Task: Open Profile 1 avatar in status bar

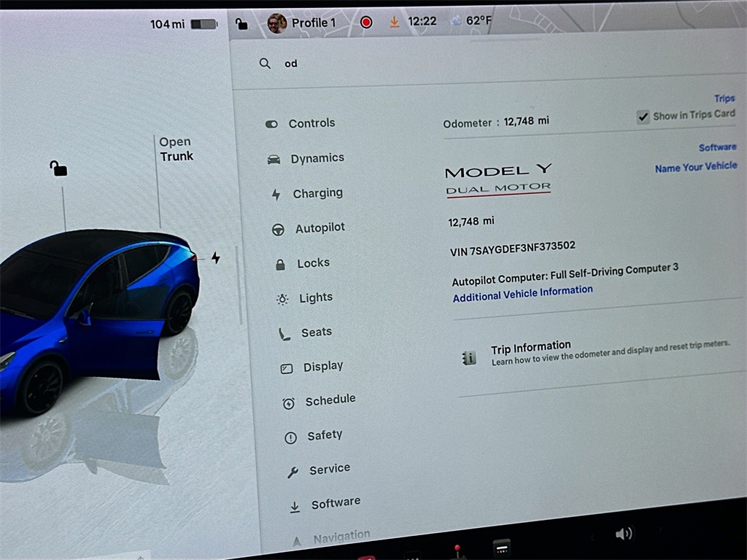Action: (x=276, y=22)
